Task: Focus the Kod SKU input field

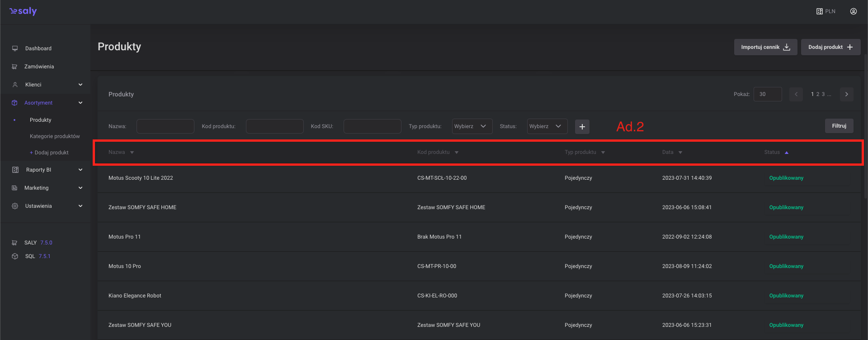Action: (x=372, y=126)
